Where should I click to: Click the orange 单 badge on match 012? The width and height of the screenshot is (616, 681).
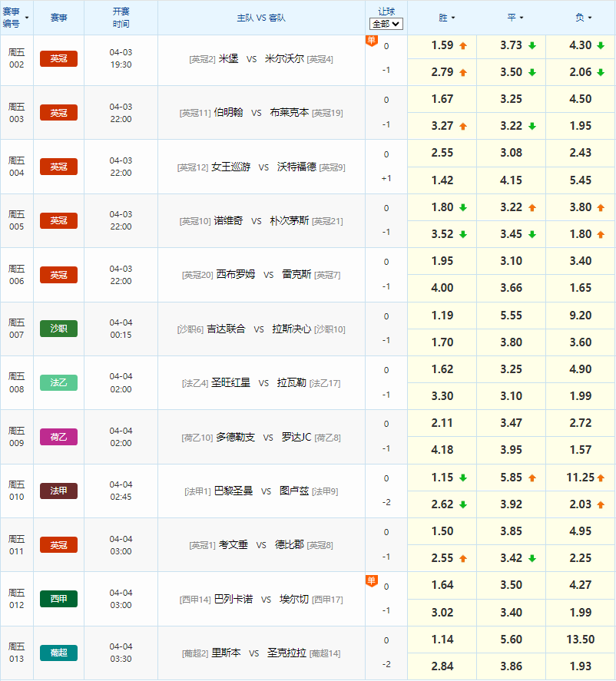[372, 581]
